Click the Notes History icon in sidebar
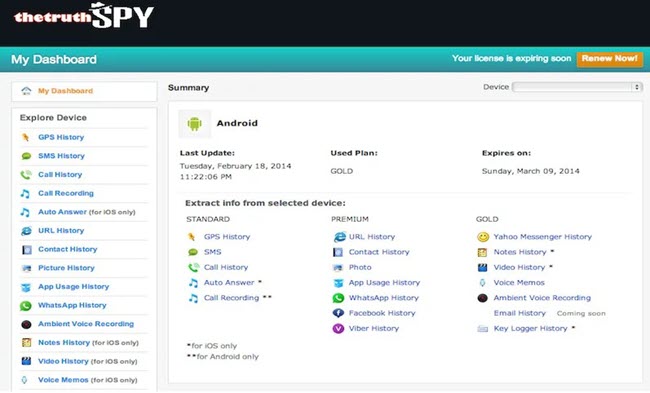Image resolution: width=650 pixels, height=393 pixels. tap(27, 343)
